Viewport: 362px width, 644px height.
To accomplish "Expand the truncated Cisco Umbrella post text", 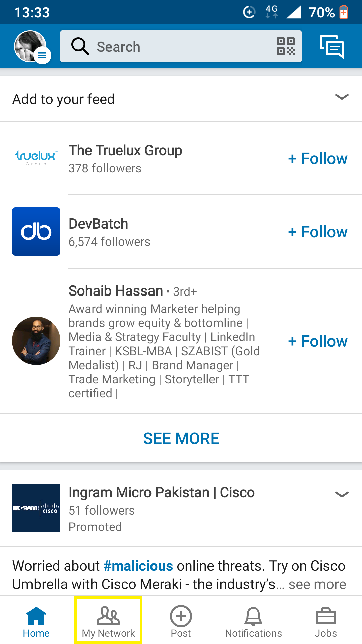I will coord(316,584).
